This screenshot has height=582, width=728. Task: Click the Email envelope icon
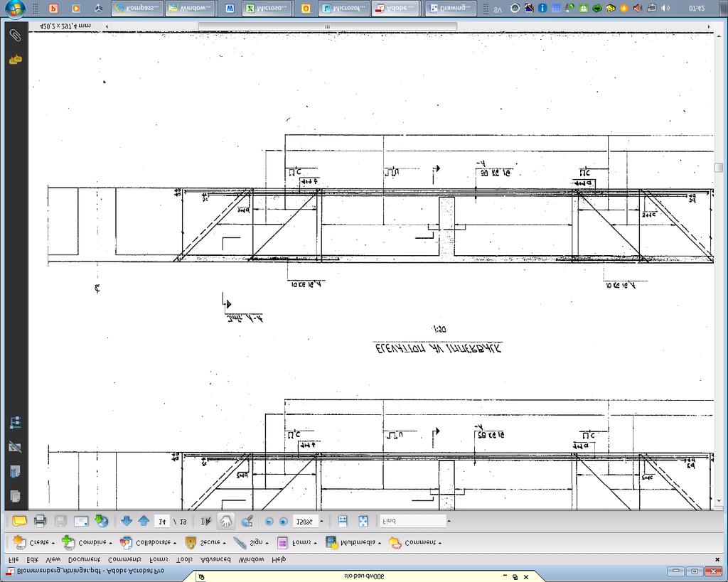pos(81,521)
